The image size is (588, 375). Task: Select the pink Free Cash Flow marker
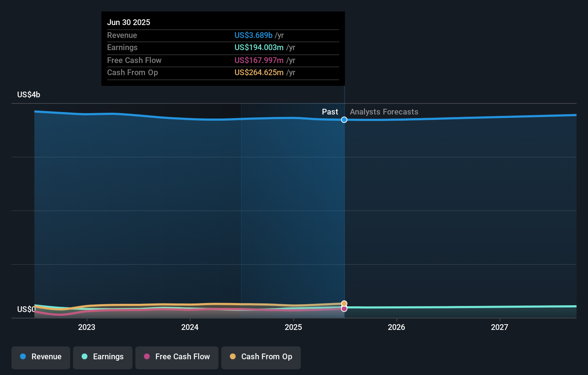[344, 309]
